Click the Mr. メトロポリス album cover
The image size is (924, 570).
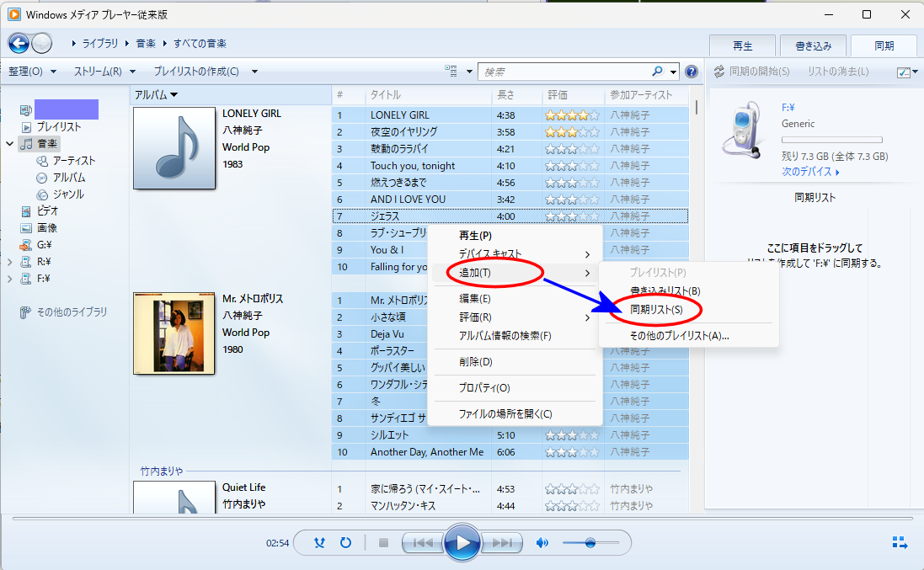(174, 333)
